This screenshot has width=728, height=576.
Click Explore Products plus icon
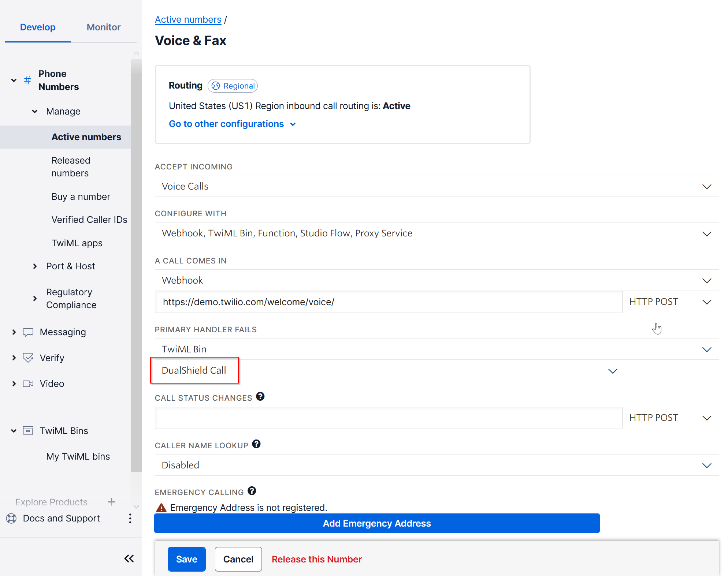[112, 502]
